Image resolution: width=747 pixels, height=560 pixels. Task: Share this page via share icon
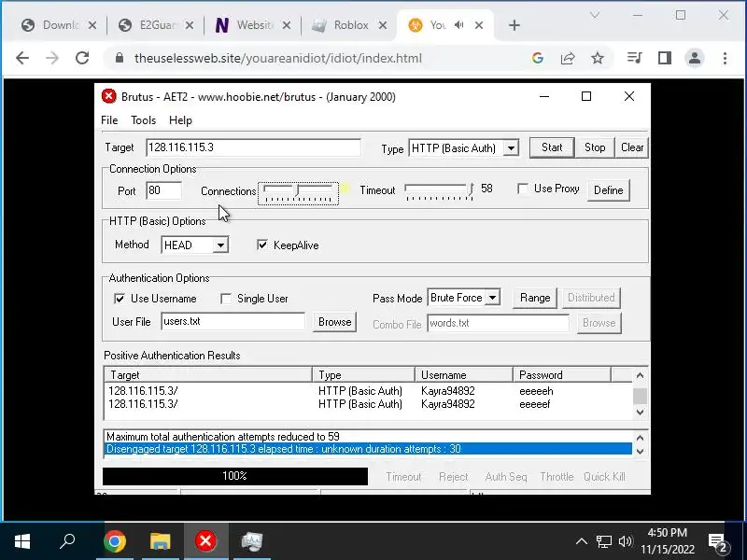tap(568, 58)
